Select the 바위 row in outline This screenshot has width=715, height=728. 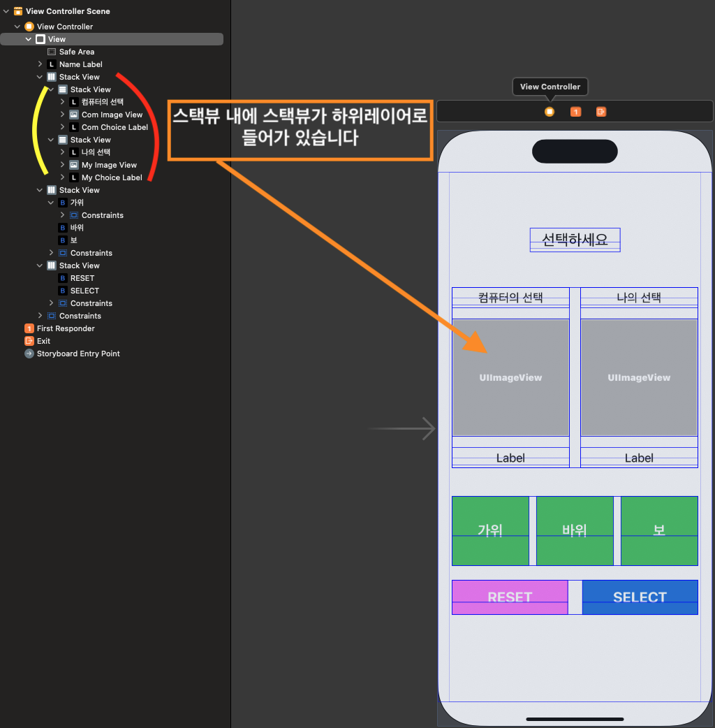coord(112,228)
